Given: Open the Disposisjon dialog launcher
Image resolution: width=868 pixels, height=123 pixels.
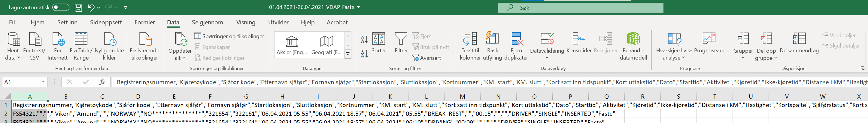Looking at the screenshot, I should point(862,68).
